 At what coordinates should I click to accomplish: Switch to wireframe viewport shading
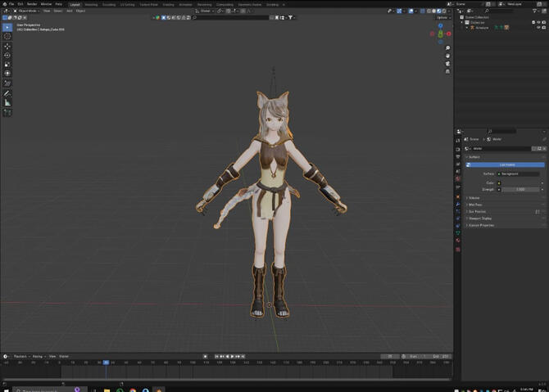[429, 11]
